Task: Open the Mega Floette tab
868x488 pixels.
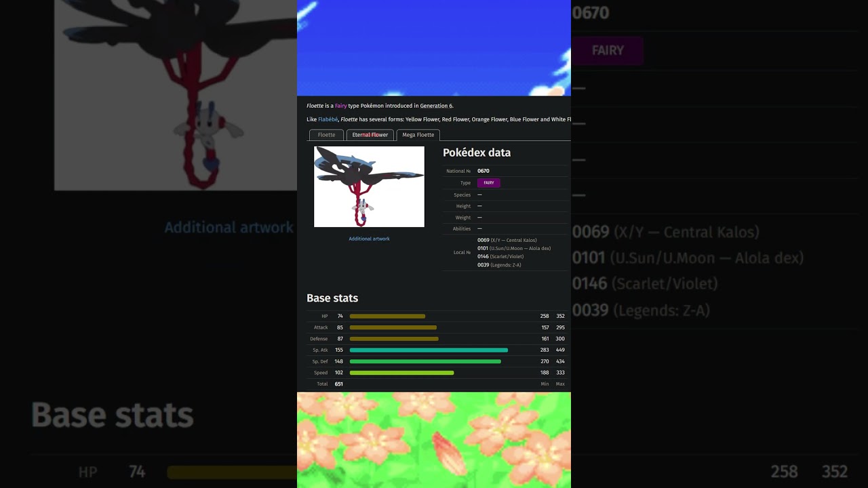Action: coord(418,135)
